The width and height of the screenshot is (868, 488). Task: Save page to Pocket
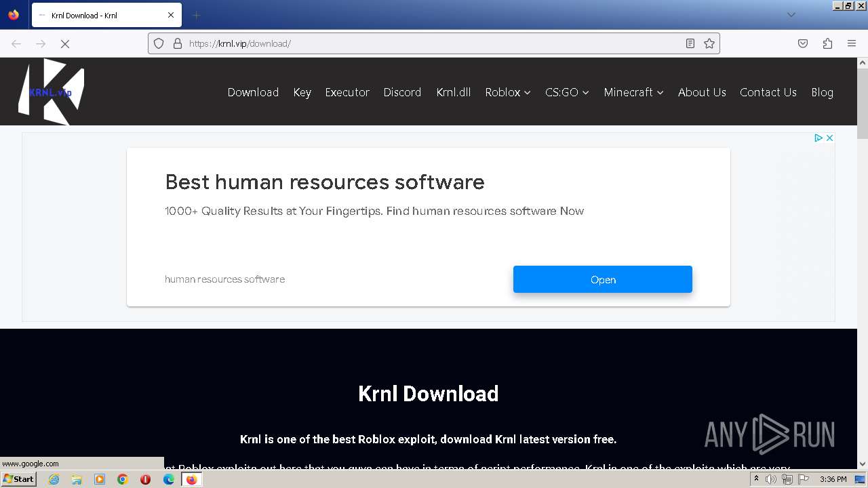tap(803, 43)
